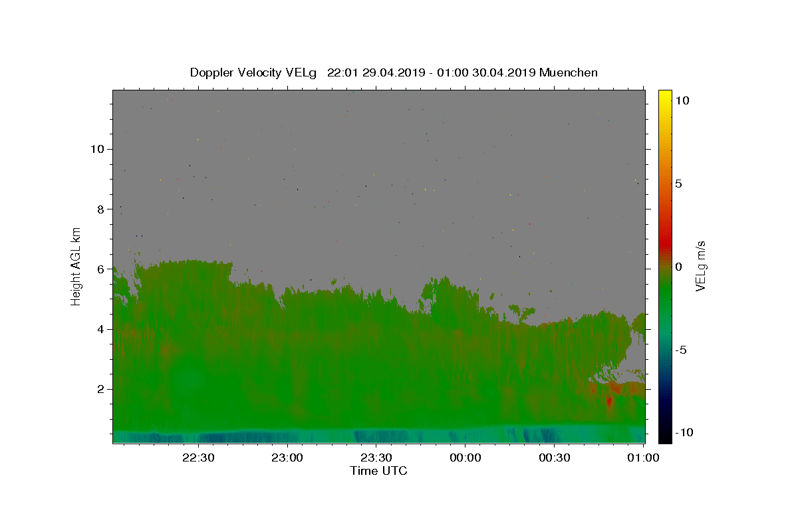
Task: Click the 23:30 time tick label
Action: coord(376,458)
